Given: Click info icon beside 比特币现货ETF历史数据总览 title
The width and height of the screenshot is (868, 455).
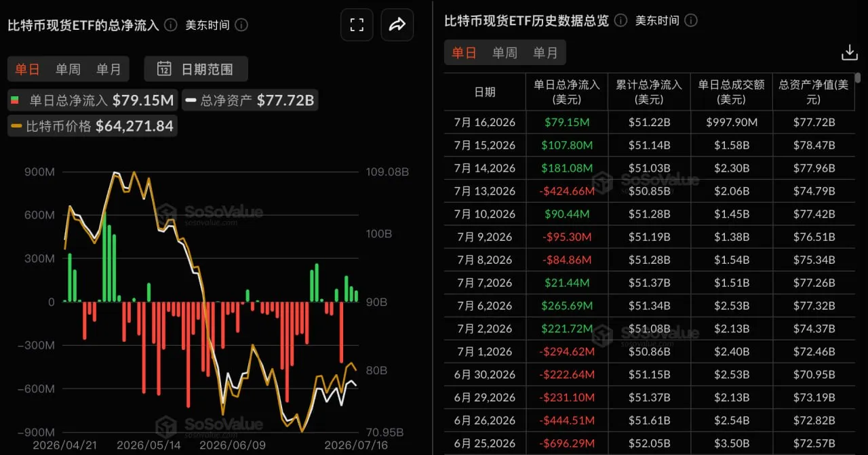Looking at the screenshot, I should (620, 20).
